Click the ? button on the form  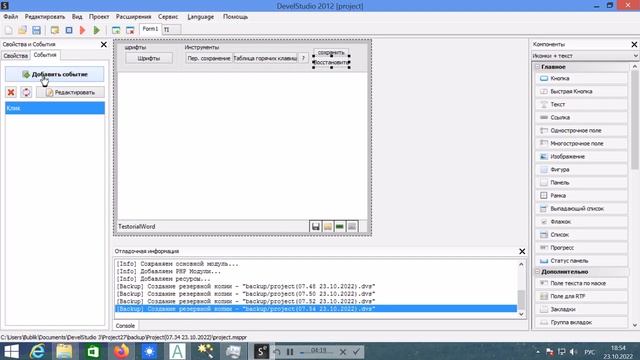(303, 58)
